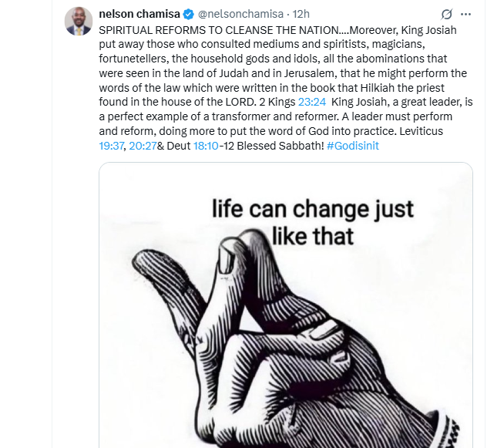Click 'life can change just like that' caption
Screen dimensions: 504x448
(x=313, y=221)
